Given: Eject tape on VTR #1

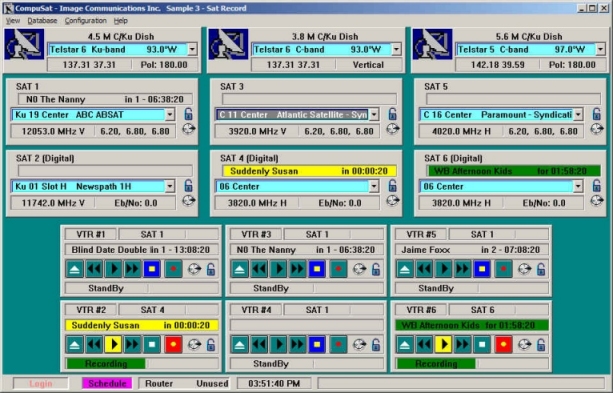Looking at the screenshot, I should [75, 269].
